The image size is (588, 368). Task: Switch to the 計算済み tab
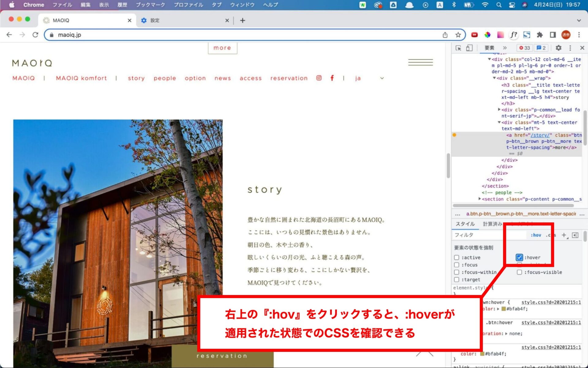coord(492,224)
